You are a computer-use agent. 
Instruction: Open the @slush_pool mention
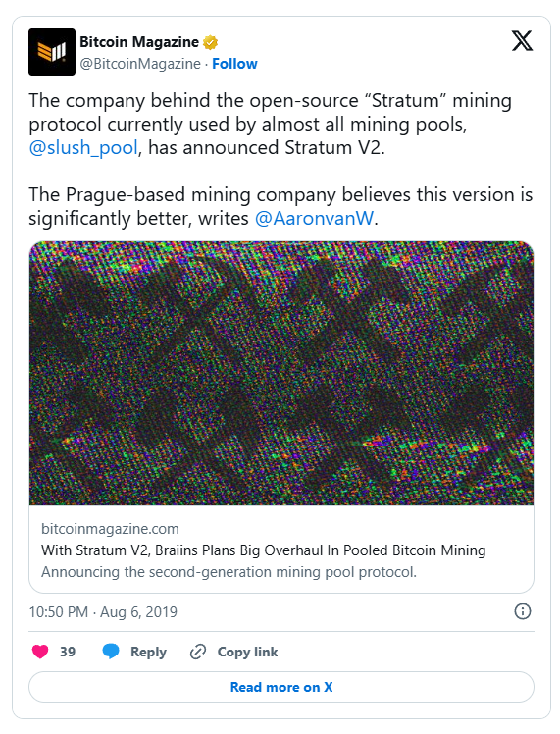[83, 148]
